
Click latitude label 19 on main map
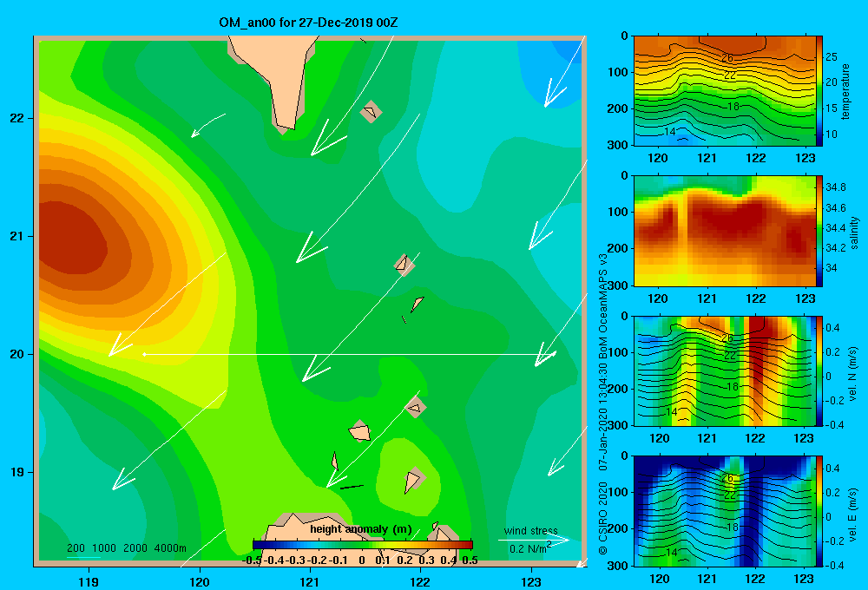[x=17, y=472]
